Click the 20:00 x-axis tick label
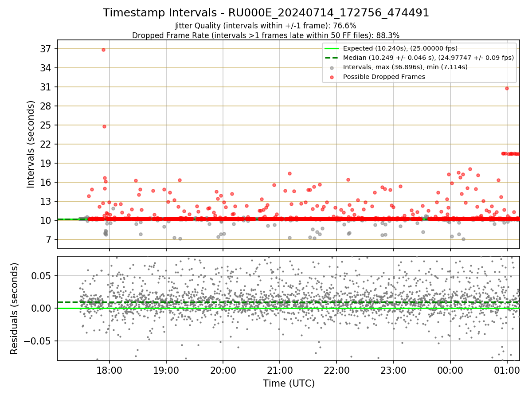Screen dimensions: 532x399 pos(223,370)
